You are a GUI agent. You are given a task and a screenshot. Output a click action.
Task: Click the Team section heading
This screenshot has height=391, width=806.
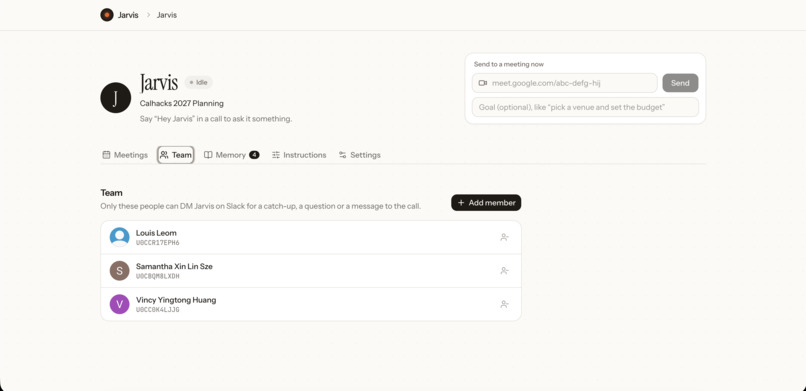tap(112, 193)
